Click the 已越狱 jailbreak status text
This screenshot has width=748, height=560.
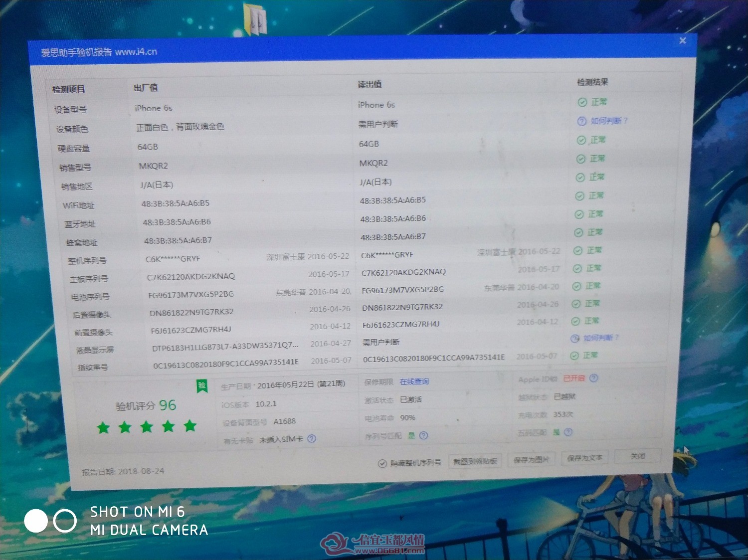point(564,396)
